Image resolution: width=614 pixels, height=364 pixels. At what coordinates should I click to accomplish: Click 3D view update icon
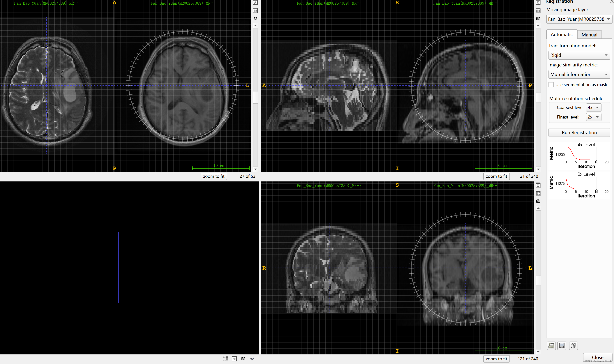(234, 359)
